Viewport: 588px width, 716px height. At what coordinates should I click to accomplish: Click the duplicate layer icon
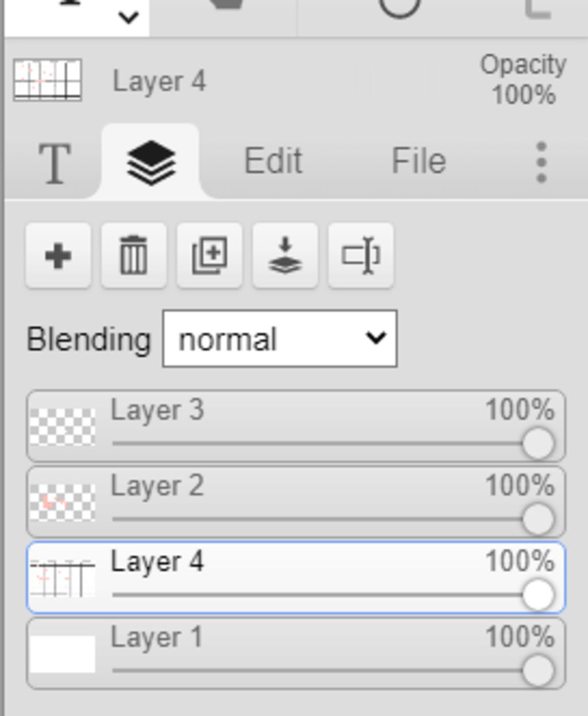tap(210, 256)
